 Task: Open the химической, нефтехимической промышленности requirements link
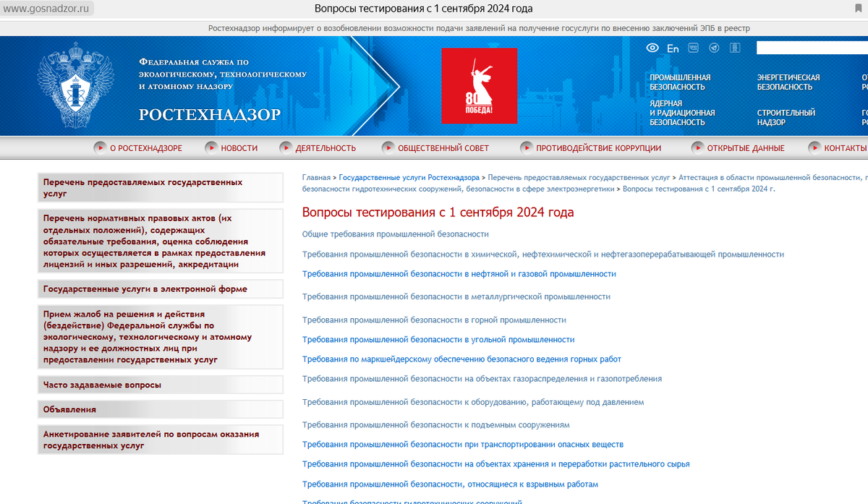tap(543, 255)
